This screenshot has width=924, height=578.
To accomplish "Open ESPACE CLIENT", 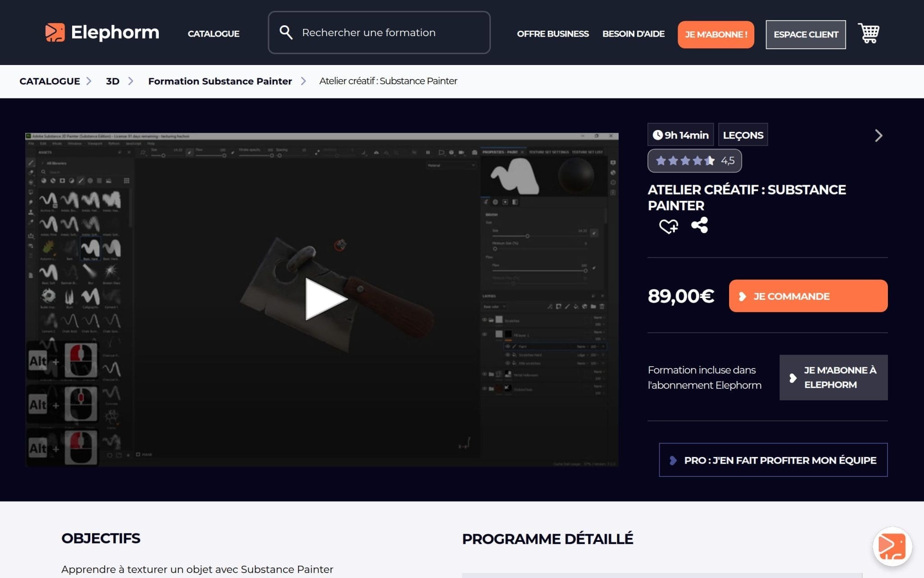I will pos(806,34).
